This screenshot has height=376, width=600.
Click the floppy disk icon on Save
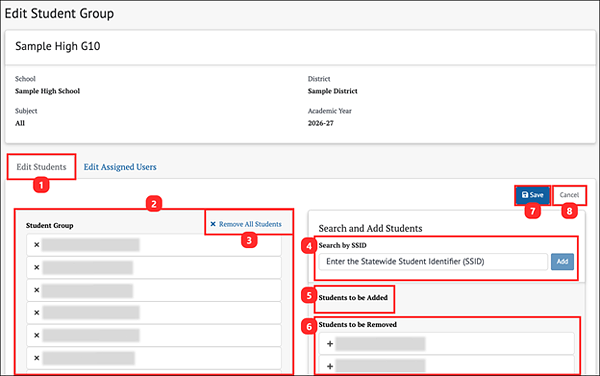(525, 195)
